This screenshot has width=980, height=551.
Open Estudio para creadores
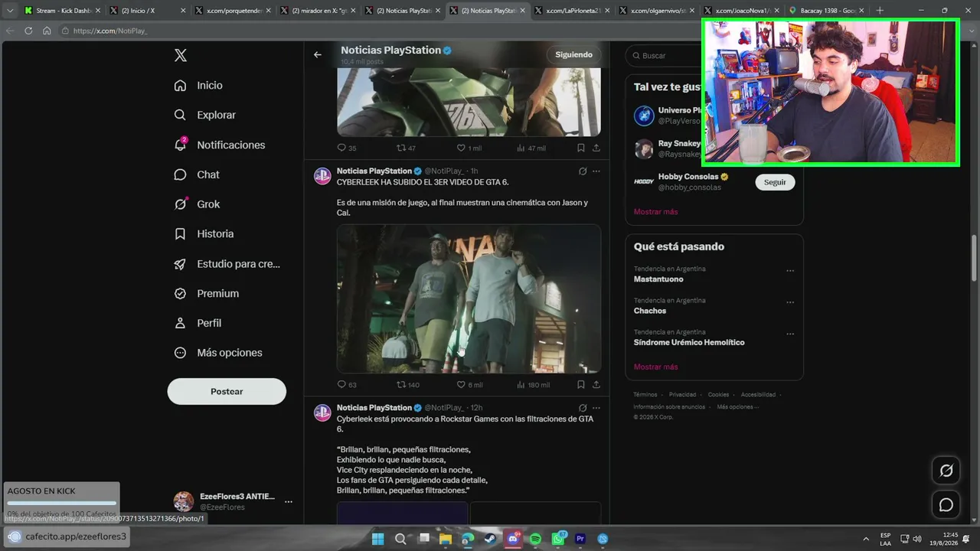(x=227, y=264)
